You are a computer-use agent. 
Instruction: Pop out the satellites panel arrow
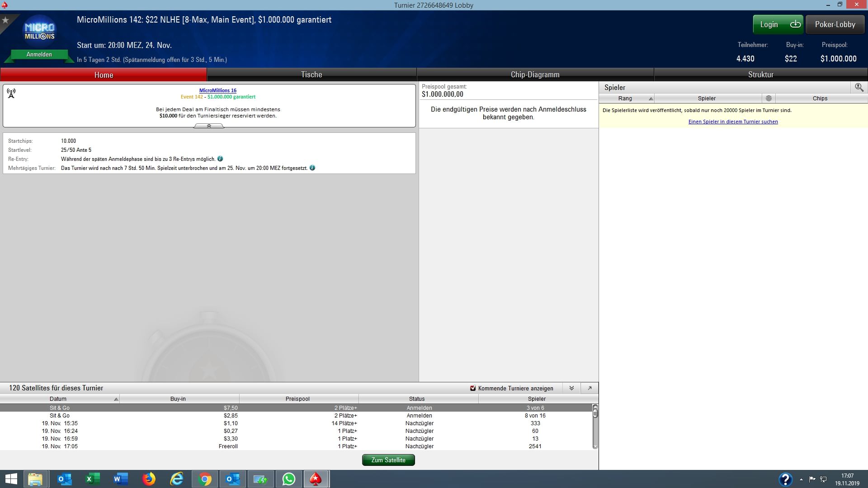[x=590, y=388]
